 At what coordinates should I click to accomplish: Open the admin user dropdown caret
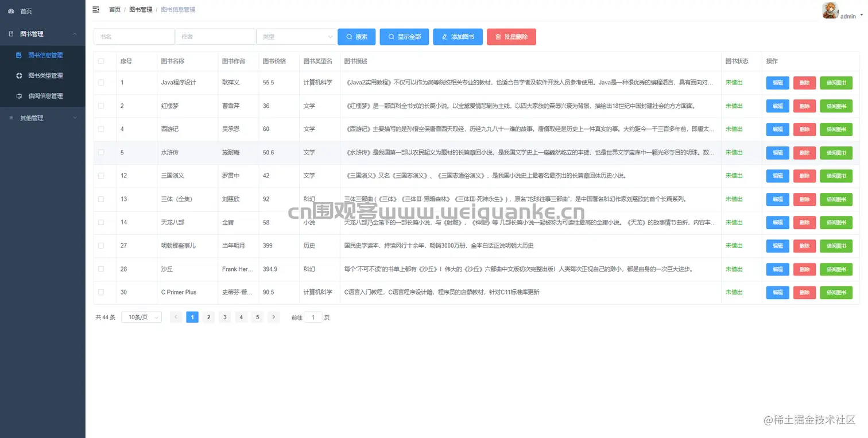point(862,15)
